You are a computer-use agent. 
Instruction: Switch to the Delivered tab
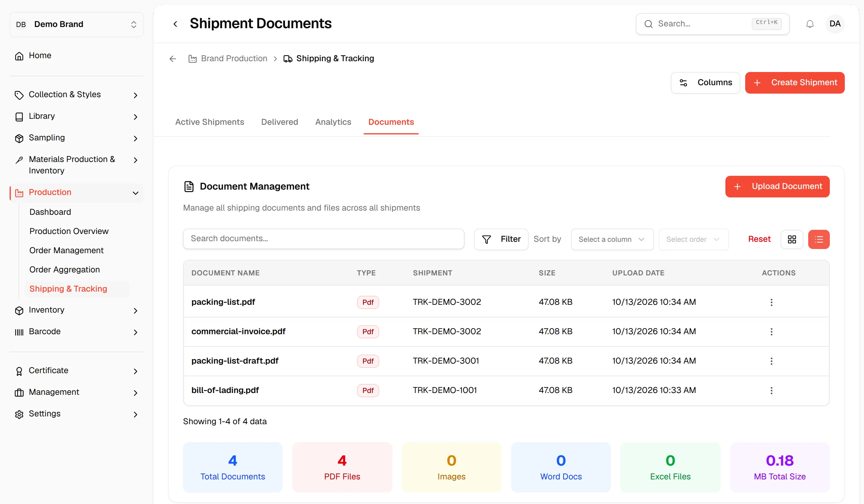point(279,122)
